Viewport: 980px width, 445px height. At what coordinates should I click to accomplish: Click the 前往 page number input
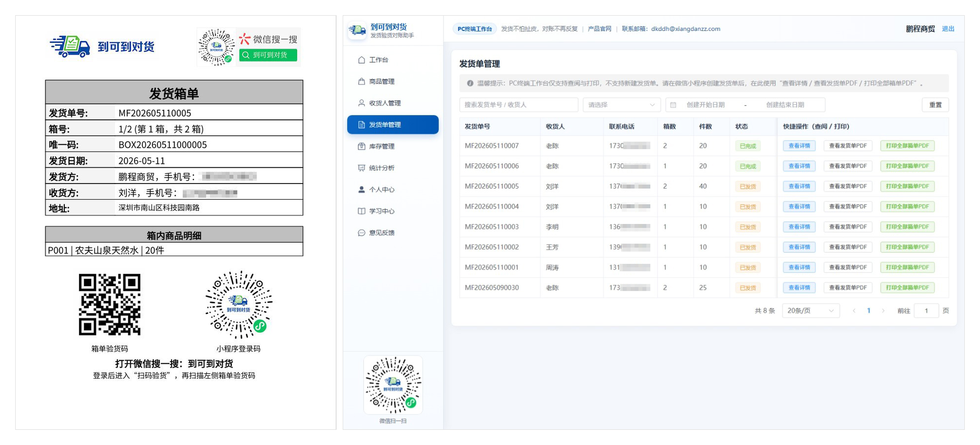[x=926, y=311]
